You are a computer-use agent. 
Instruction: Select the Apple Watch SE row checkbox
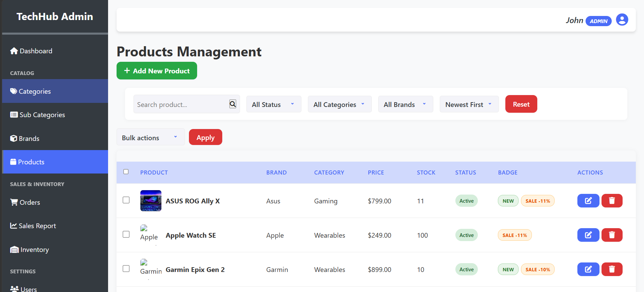pos(126,234)
